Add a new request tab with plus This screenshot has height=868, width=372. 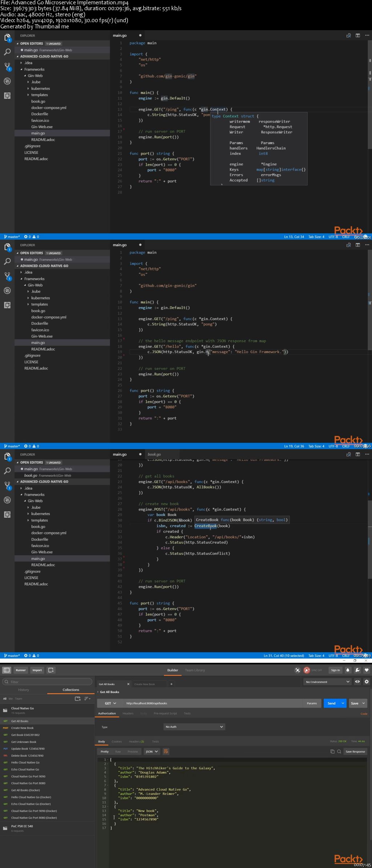pyautogui.click(x=171, y=684)
